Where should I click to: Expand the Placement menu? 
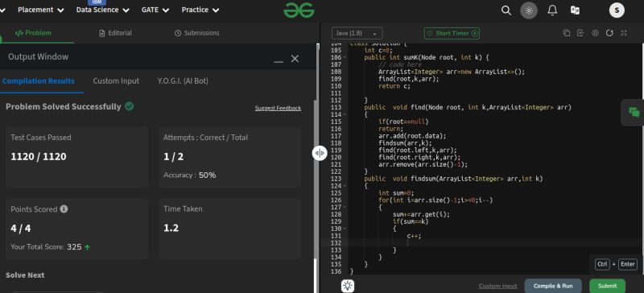(x=41, y=10)
